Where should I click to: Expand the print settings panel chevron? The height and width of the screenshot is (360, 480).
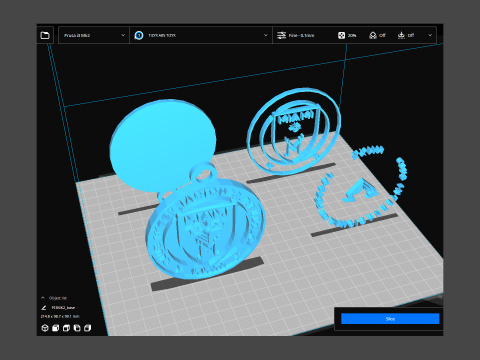[x=430, y=35]
